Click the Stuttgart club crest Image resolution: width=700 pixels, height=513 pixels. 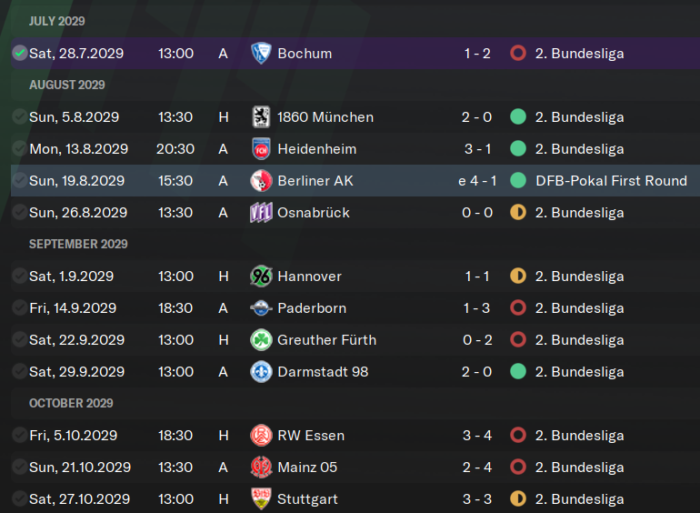click(261, 499)
